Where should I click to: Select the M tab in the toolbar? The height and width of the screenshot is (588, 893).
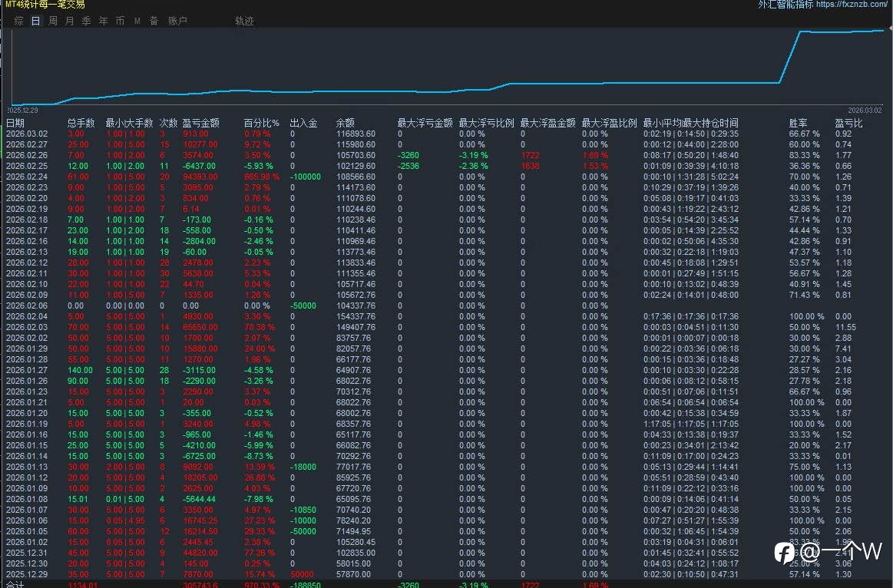pos(137,21)
